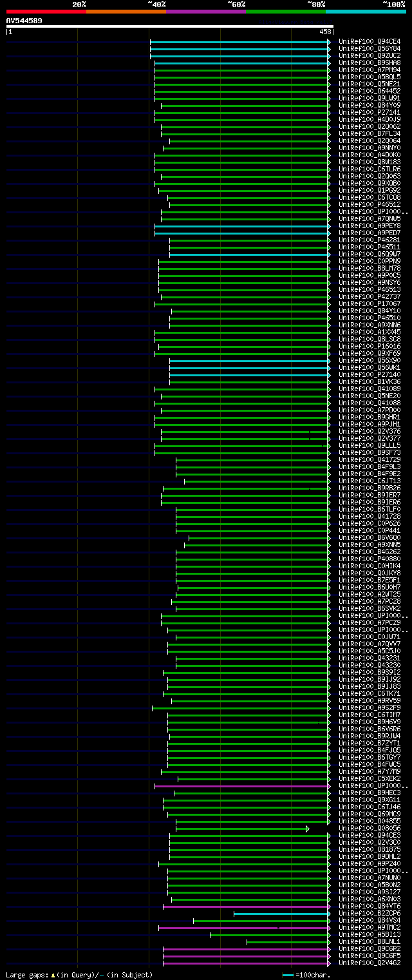Viewport: 412px width, 980px height.
Task: Select the UniRef100_Q2Q062 label
Action: click(370, 127)
